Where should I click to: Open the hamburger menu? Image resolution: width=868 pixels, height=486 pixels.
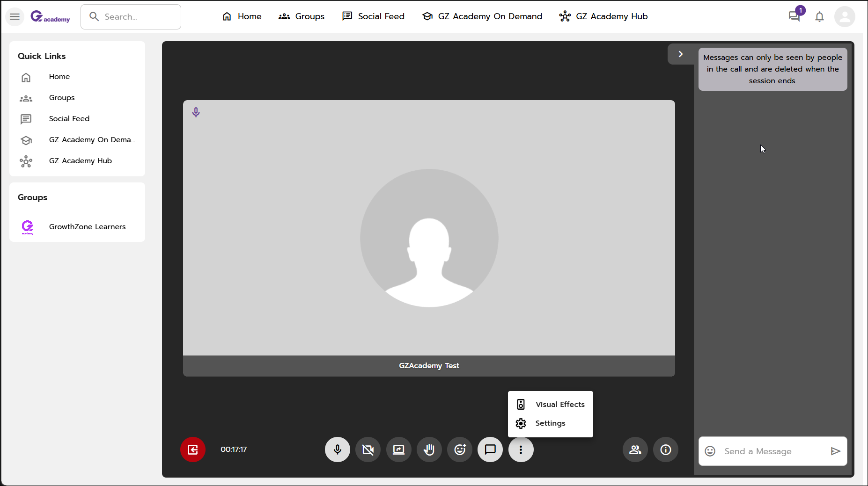(15, 17)
